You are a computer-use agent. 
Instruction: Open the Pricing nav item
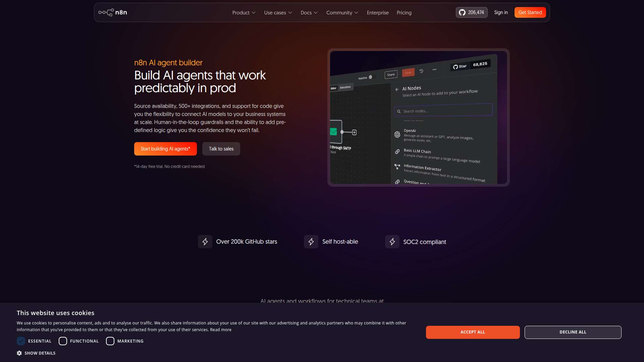click(x=404, y=12)
